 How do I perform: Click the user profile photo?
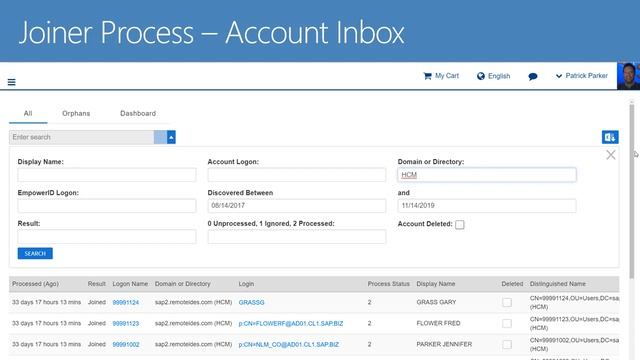[628, 76]
